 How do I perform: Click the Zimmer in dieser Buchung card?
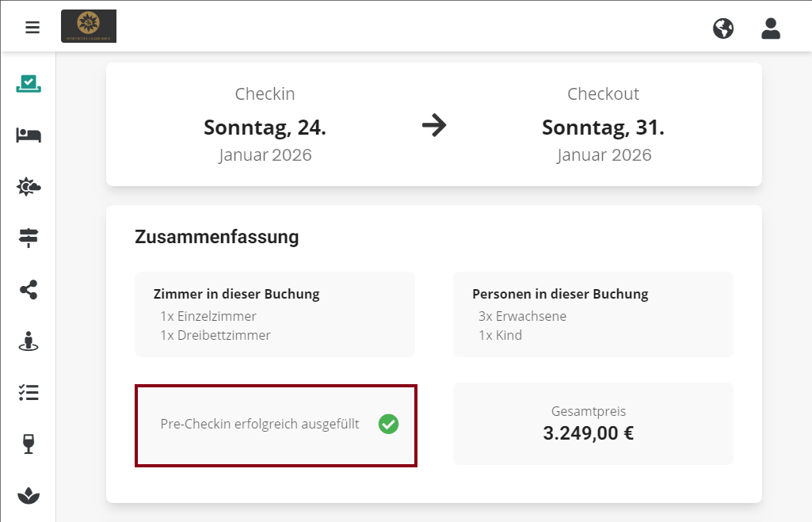point(274,314)
